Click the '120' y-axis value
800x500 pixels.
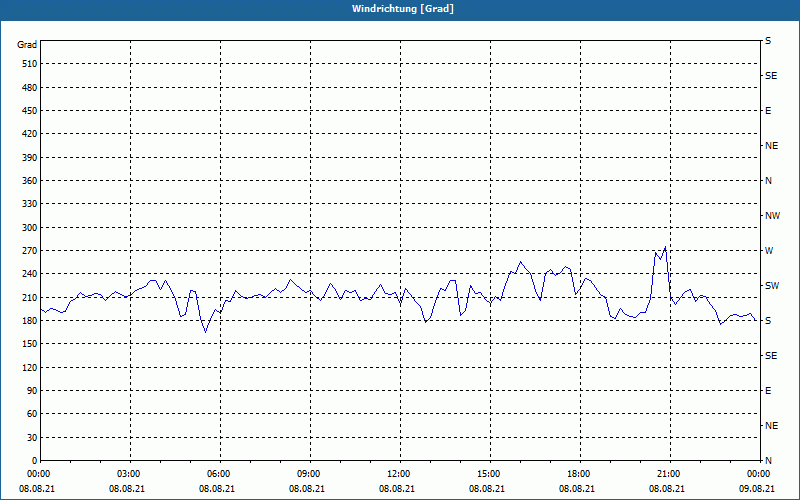pos(30,367)
